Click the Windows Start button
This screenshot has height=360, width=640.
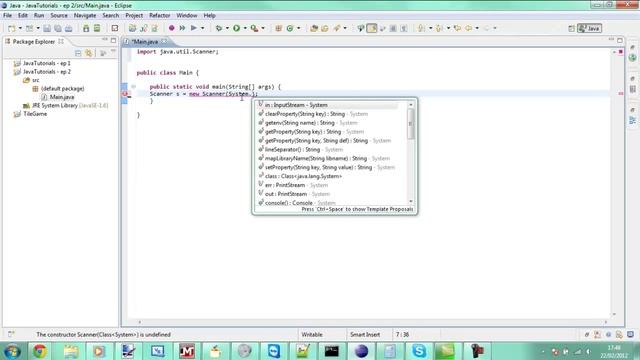pos(12,351)
